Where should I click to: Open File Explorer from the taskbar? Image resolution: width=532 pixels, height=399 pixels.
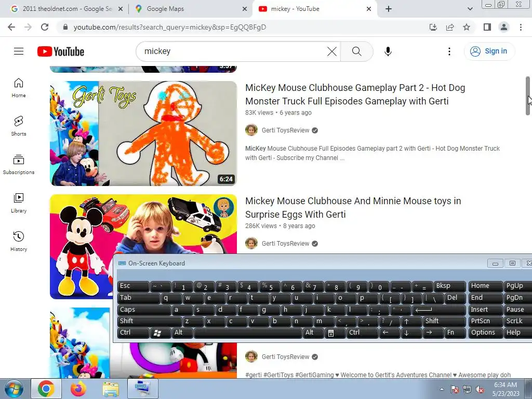coord(111,389)
